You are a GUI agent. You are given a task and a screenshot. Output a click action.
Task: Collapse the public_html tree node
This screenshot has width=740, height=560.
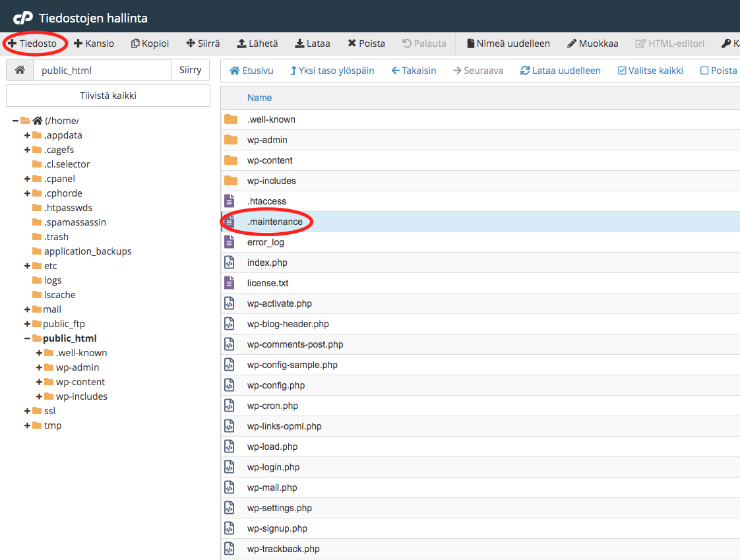[28, 338]
